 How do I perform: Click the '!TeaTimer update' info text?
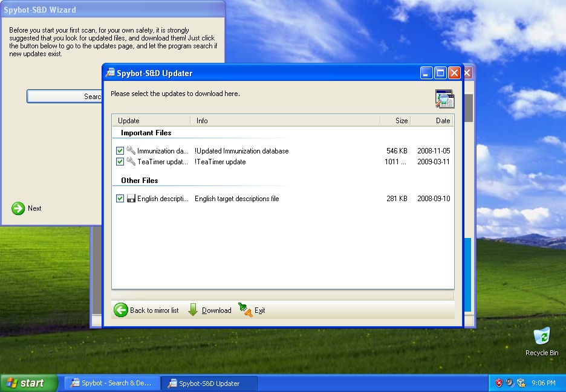click(x=220, y=161)
